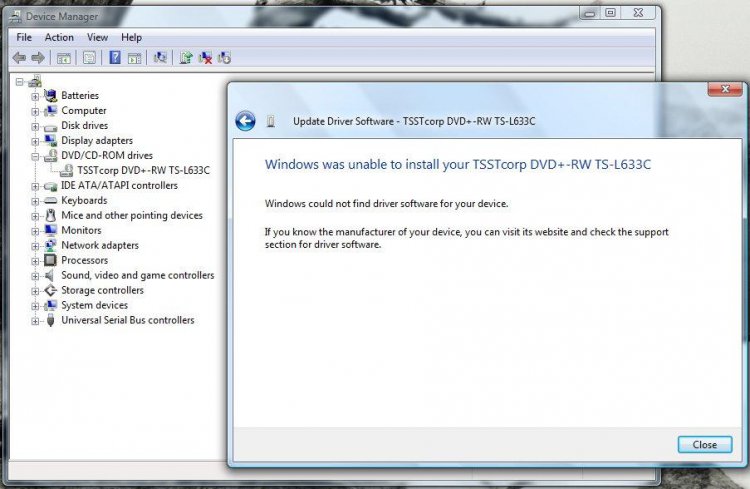Click the TSSTcorp DVD drive device icon
Screen dimensions: 750x489
point(66,170)
